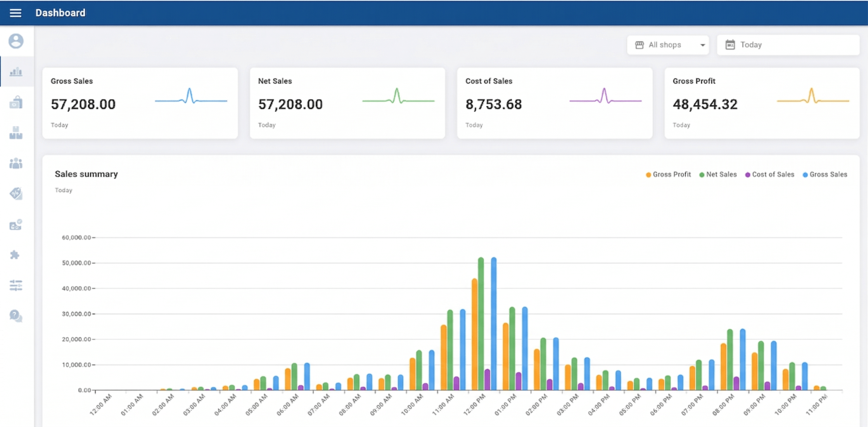Open the Employees section icon
The image size is (868, 427).
(x=15, y=164)
